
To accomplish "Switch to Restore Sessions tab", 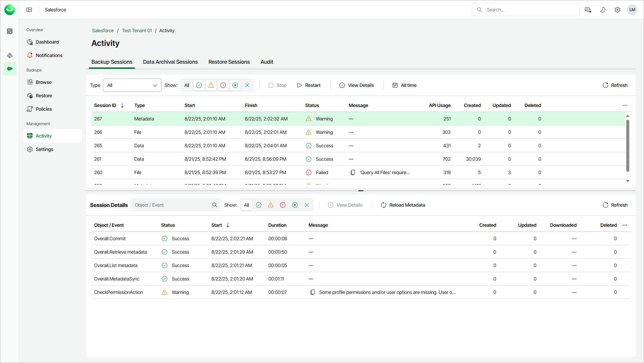I will point(229,62).
